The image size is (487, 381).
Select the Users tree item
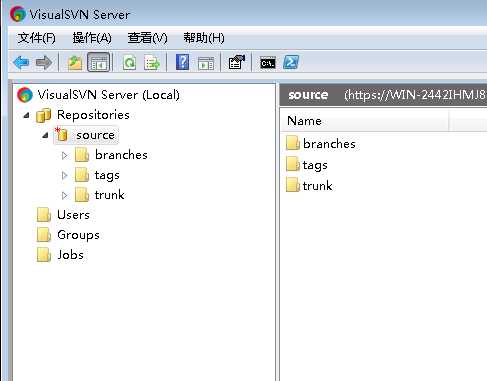click(x=73, y=215)
